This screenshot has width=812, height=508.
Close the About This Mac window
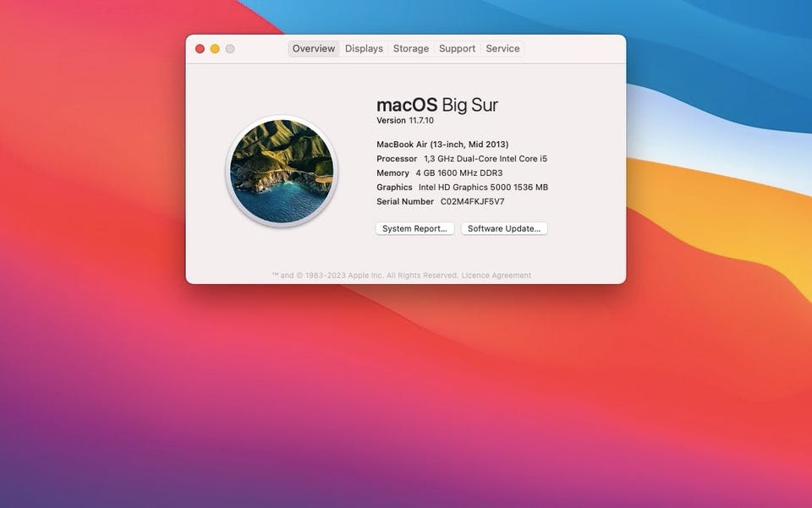coord(200,49)
